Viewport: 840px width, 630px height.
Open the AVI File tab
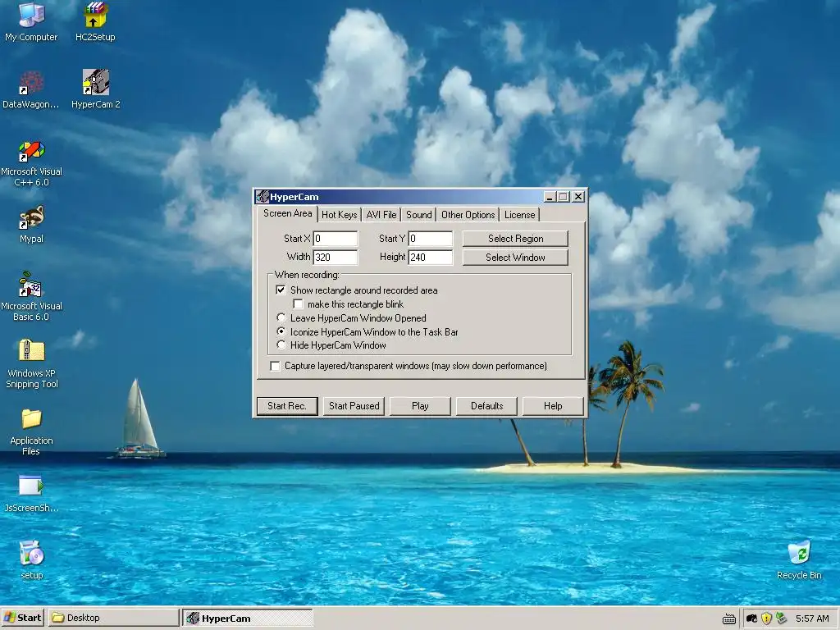(x=381, y=215)
